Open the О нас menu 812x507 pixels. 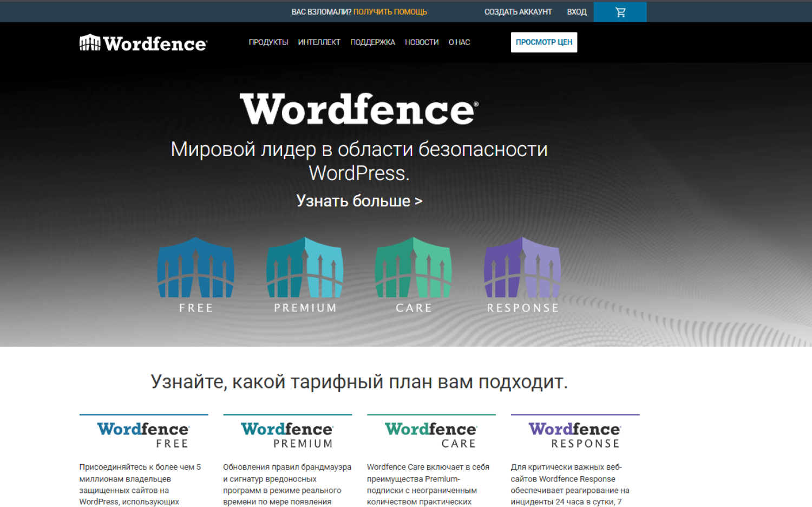459,42
